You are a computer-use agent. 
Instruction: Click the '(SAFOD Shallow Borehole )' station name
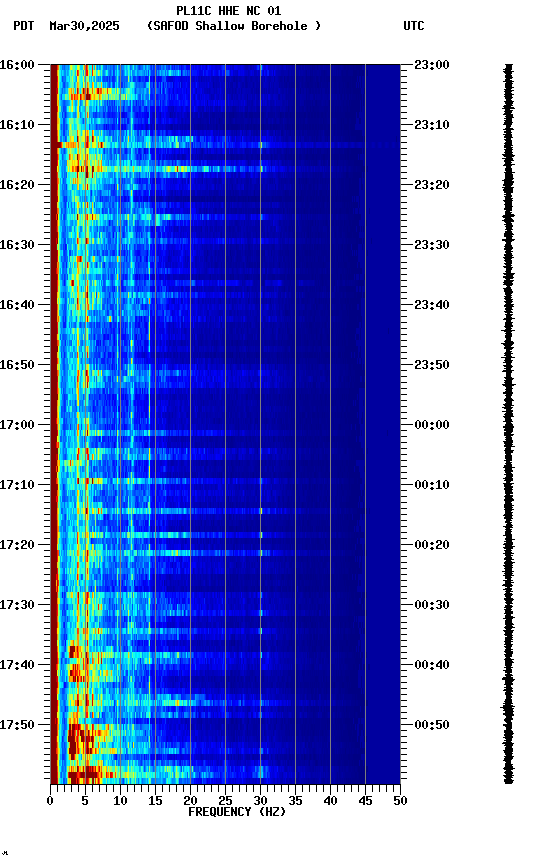[234, 26]
